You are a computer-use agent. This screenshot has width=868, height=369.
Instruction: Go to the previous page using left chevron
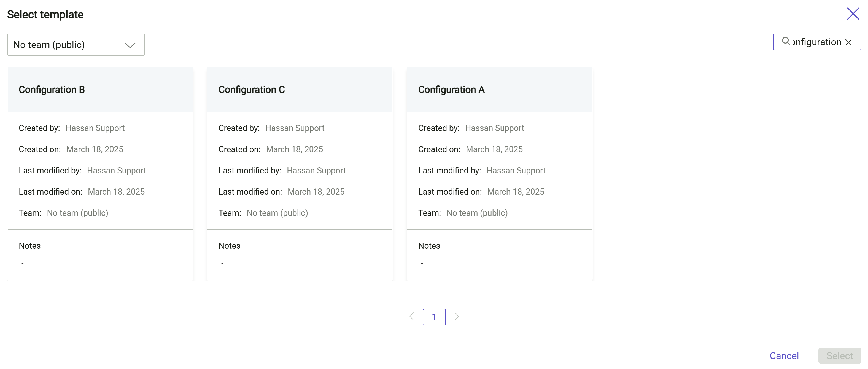(411, 317)
